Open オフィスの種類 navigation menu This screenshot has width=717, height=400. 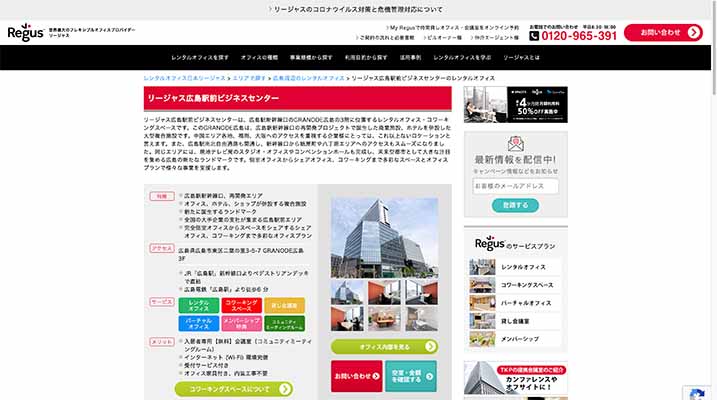coord(259,58)
